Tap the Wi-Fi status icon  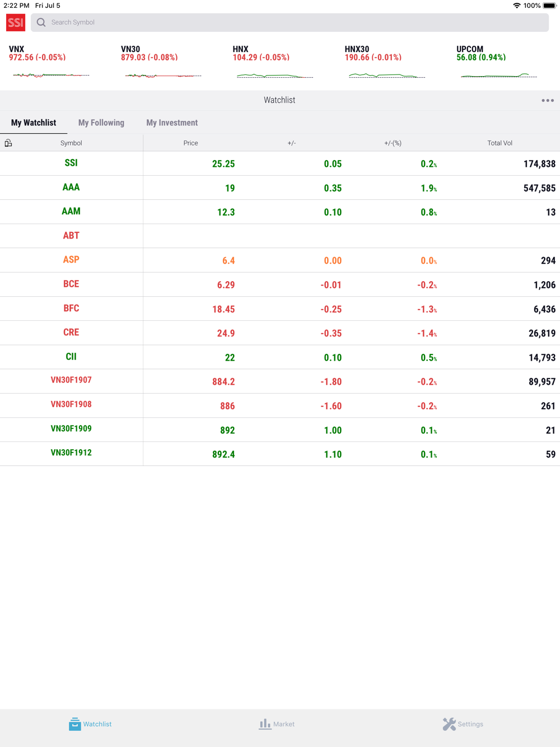coord(516,6)
